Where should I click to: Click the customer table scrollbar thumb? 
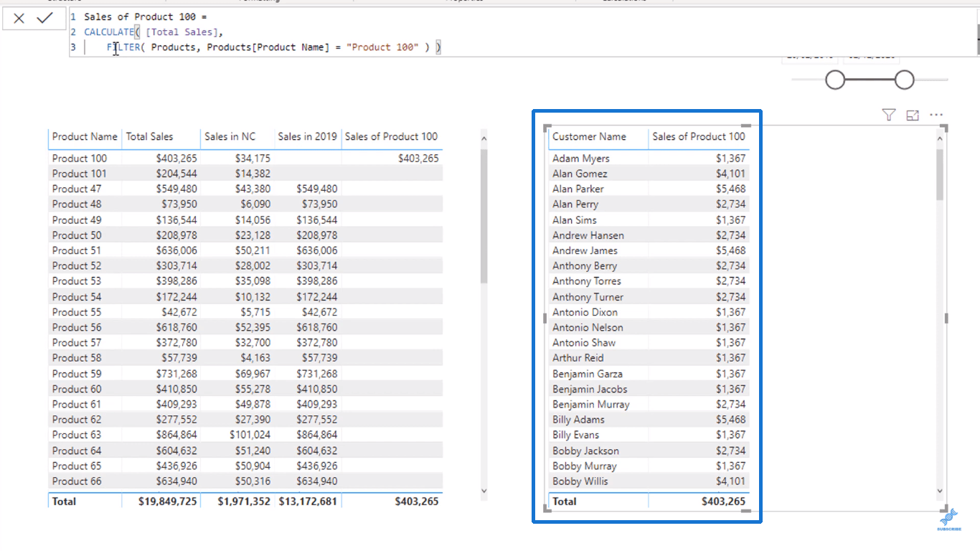click(941, 175)
